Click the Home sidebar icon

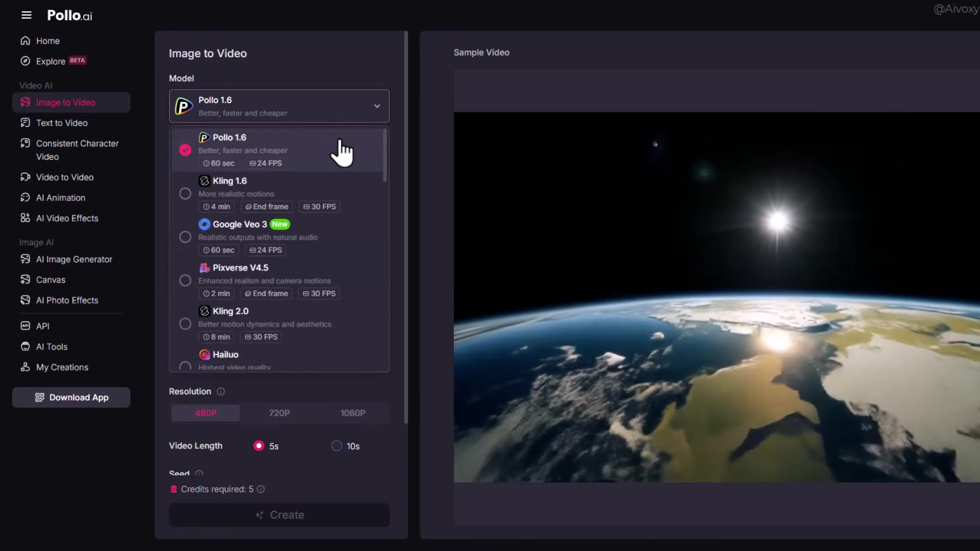click(x=25, y=41)
